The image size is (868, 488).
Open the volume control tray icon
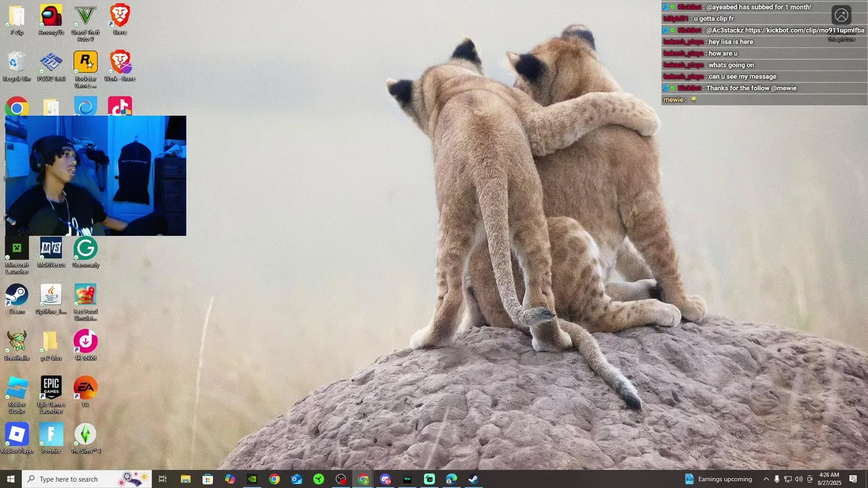[798, 479]
